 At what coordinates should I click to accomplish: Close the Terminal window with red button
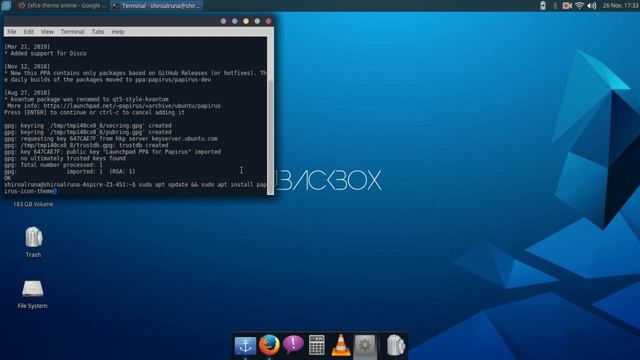point(269,21)
